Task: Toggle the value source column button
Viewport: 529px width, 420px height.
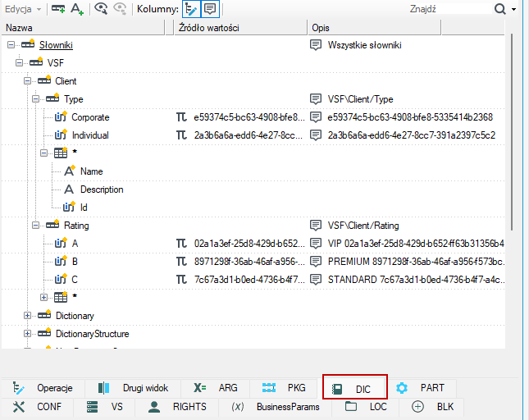Action: pos(191,9)
